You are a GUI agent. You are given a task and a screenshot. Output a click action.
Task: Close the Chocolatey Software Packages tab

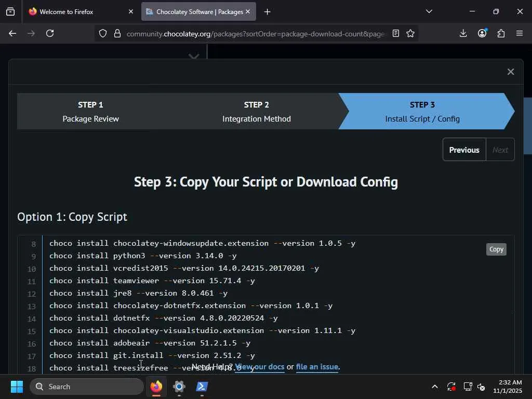[248, 11]
